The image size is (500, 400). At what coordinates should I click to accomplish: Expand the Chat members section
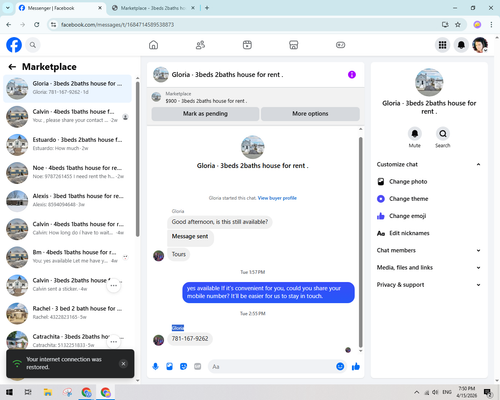coord(429,250)
